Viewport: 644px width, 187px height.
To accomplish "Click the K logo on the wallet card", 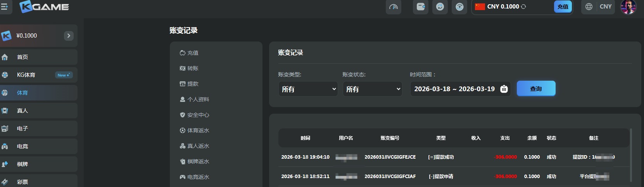I will point(6,36).
